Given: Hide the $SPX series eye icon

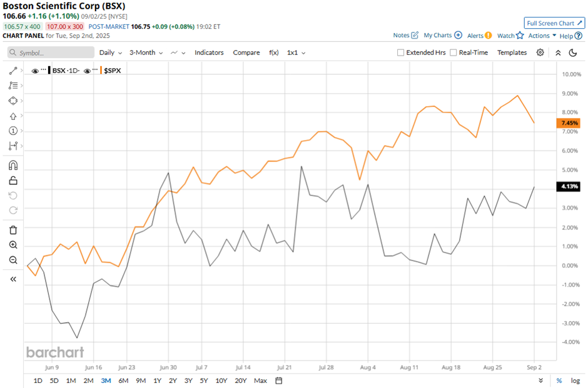Looking at the screenshot, I should [87, 71].
